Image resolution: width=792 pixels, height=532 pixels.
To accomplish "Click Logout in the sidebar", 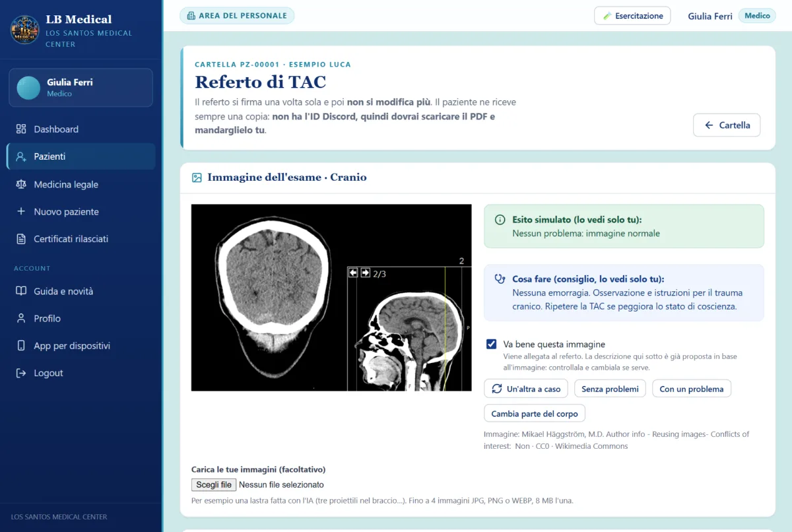I will [x=81, y=373].
